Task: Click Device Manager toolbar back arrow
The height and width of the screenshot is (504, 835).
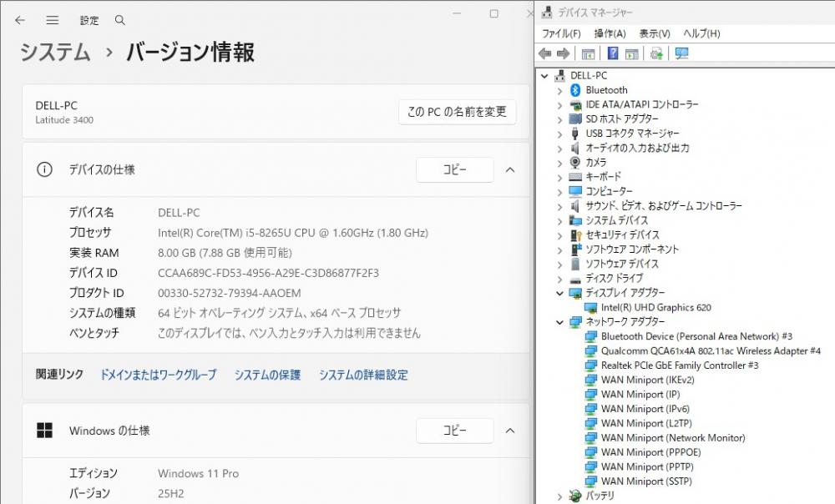Action: click(544, 53)
